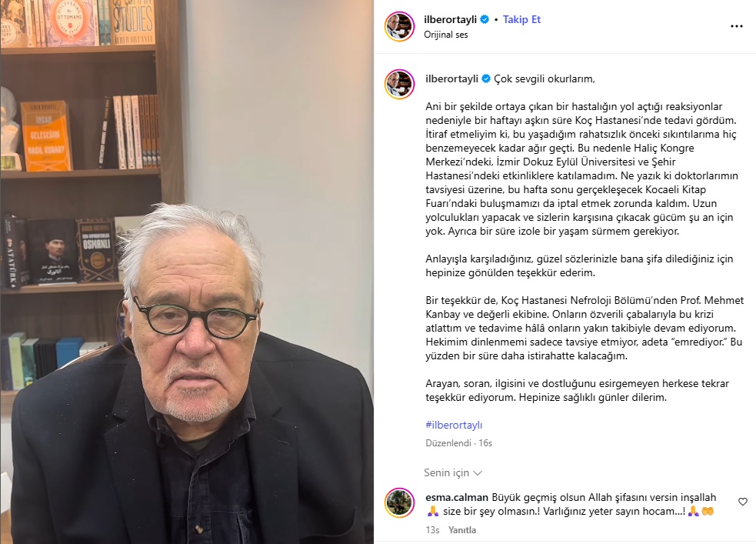Viewport: 756px width, 544px height.
Task: Click the Düzenlendi 16s edited timestamp
Action: click(x=458, y=443)
